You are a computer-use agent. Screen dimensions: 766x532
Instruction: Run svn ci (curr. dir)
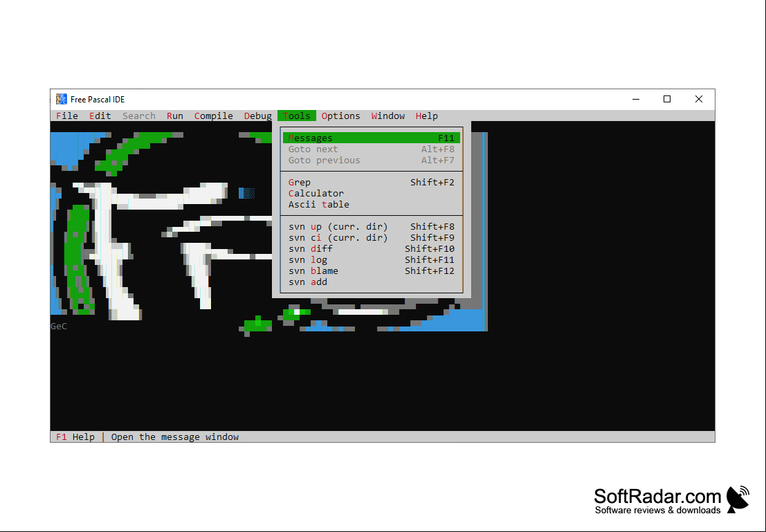pyautogui.click(x=372, y=238)
